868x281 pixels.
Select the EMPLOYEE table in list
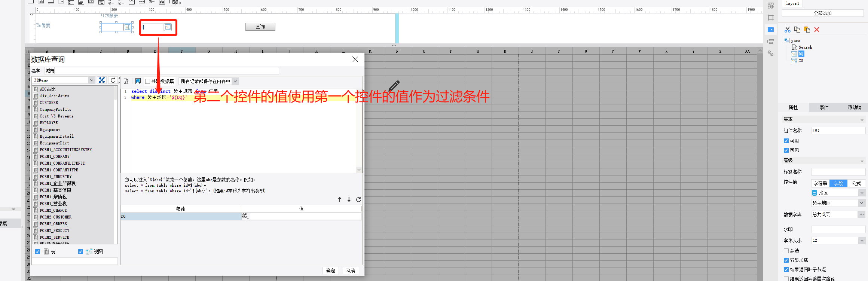pyautogui.click(x=49, y=123)
